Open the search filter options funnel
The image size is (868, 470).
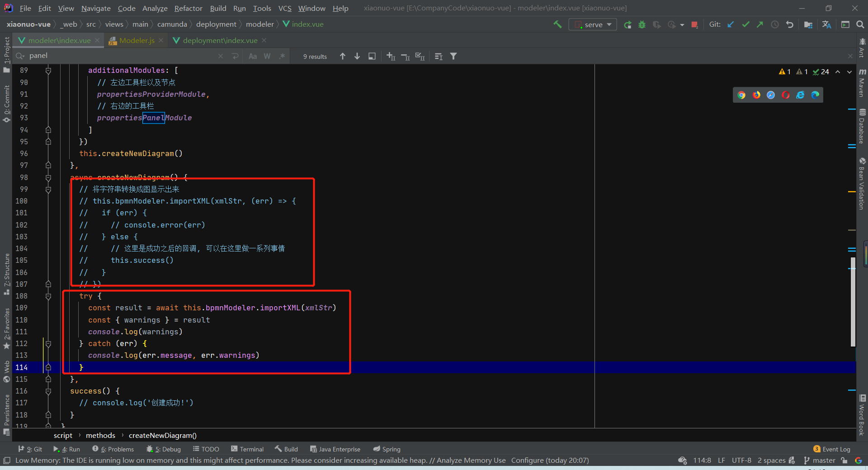click(x=453, y=56)
